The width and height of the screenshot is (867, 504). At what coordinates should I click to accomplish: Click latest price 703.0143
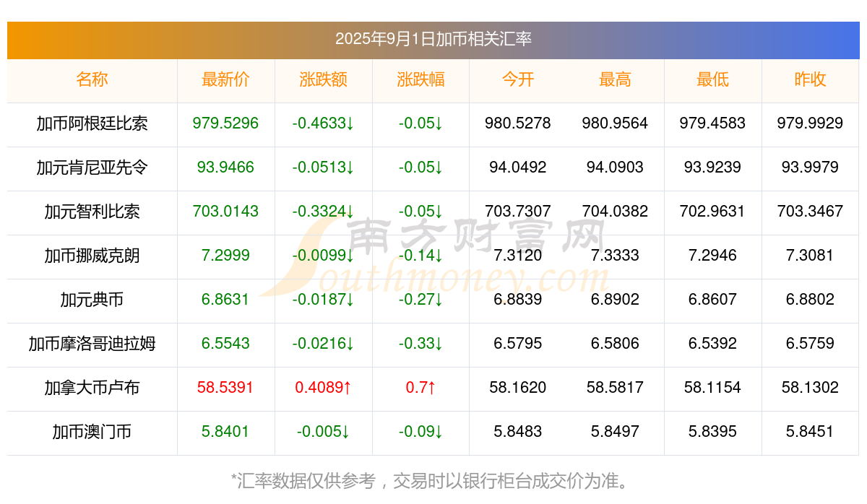[225, 212]
